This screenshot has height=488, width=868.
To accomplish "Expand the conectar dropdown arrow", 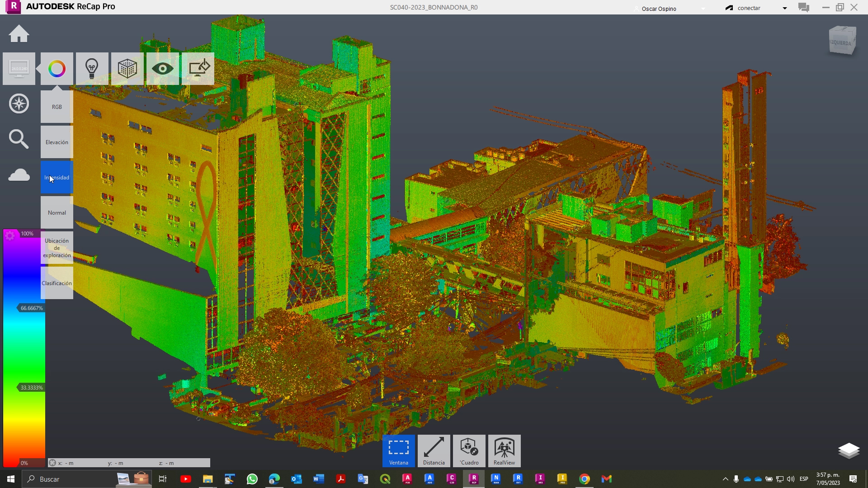I will click(785, 8).
